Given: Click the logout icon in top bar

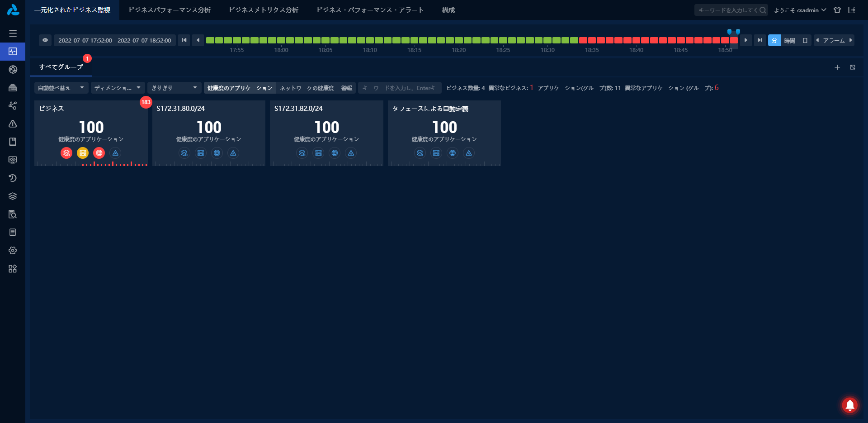Looking at the screenshot, I should click(852, 10).
